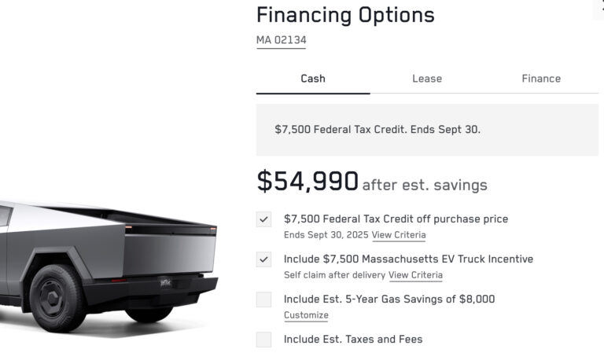The image size is (604, 364).
Task: Click the "Self claim after delivery" text
Action: (334, 275)
